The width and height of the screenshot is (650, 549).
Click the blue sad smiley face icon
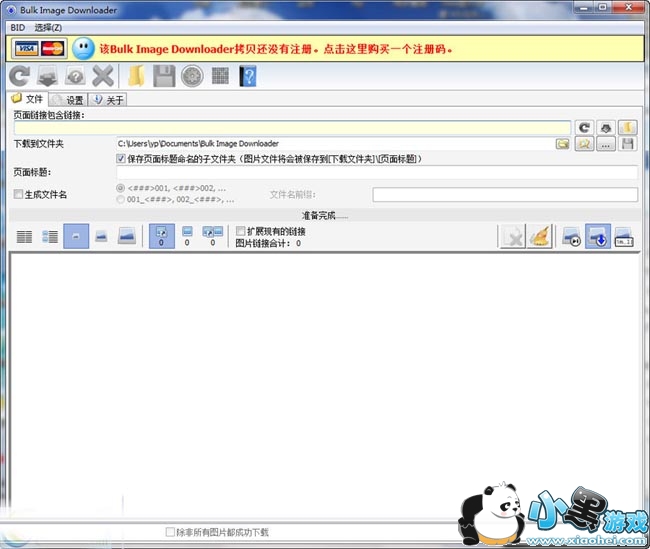point(83,49)
